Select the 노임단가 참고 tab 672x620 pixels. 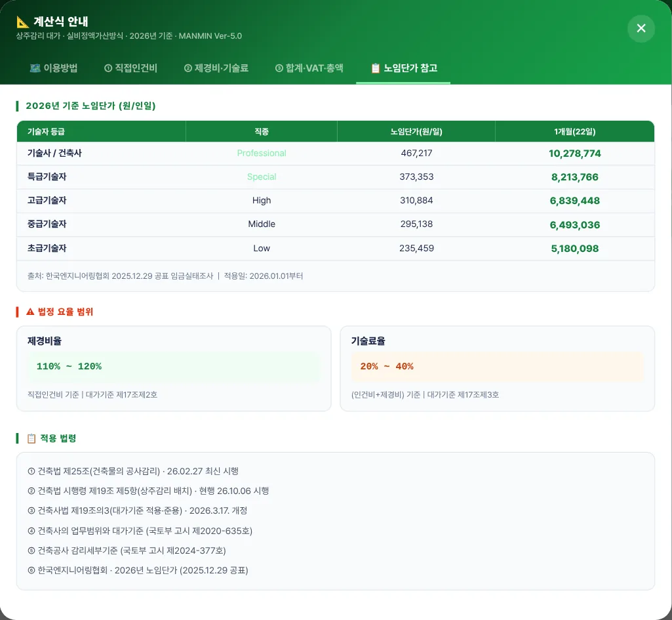[x=403, y=68]
